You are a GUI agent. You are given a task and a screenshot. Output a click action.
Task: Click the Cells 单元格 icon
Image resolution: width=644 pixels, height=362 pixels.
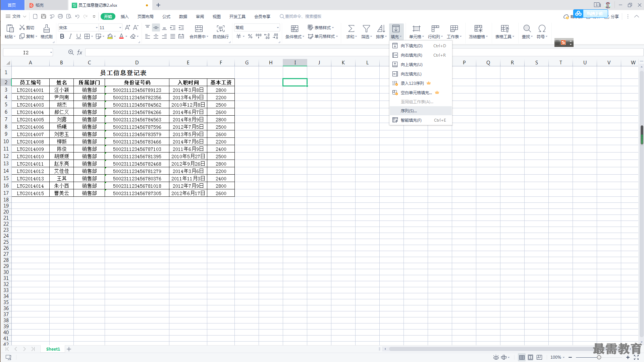pyautogui.click(x=417, y=28)
